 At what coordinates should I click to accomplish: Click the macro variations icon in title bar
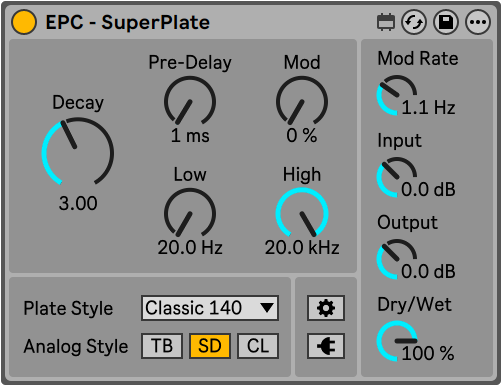point(386,22)
